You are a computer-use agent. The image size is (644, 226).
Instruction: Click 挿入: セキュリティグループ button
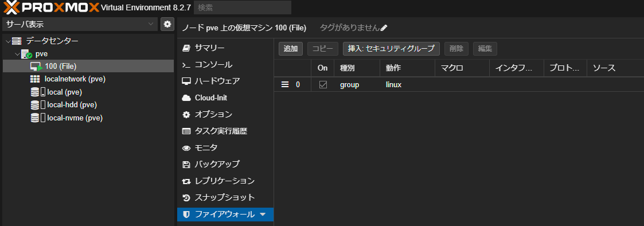[392, 49]
